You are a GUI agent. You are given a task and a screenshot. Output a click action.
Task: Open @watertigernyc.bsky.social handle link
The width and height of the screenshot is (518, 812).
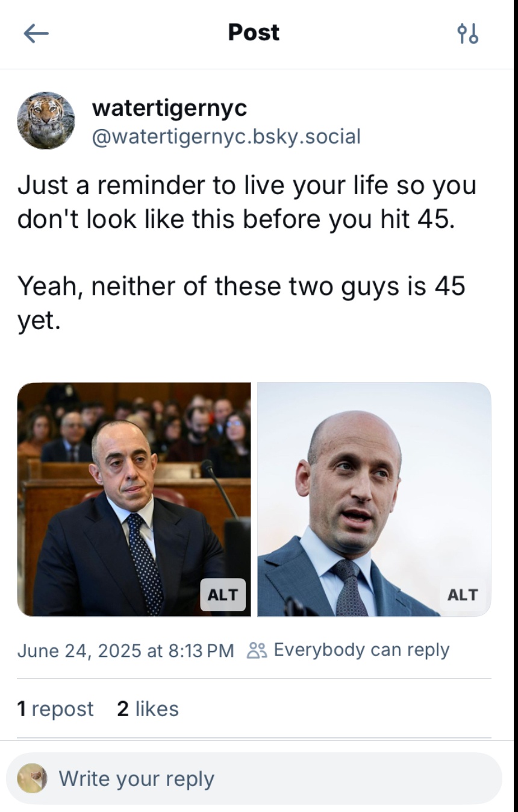226,136
